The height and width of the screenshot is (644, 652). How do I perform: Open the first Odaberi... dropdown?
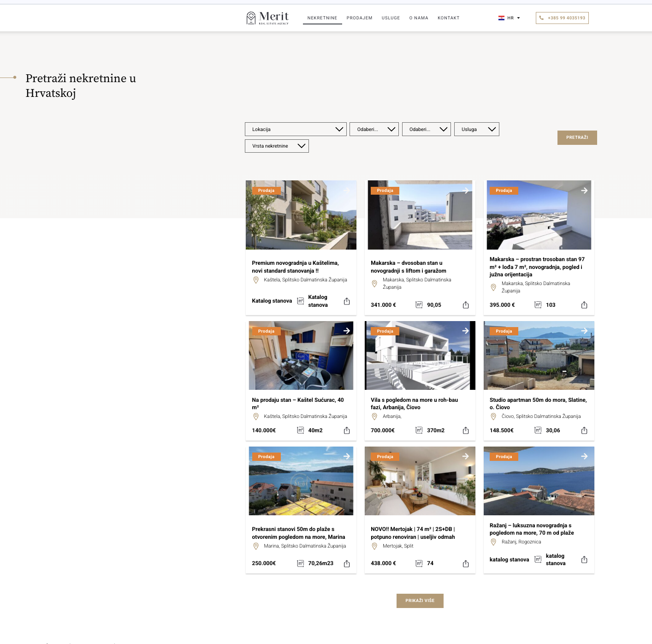coord(374,129)
